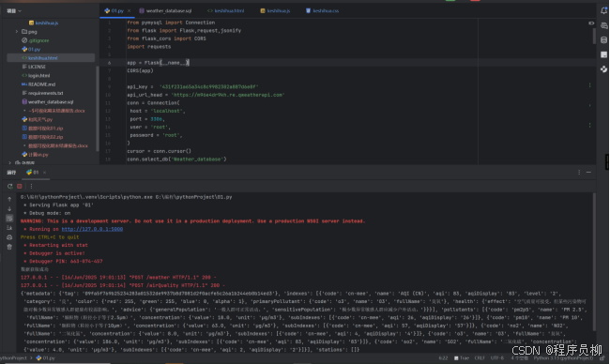Open run panel options menu
This screenshot has width=610, height=364.
[579, 173]
